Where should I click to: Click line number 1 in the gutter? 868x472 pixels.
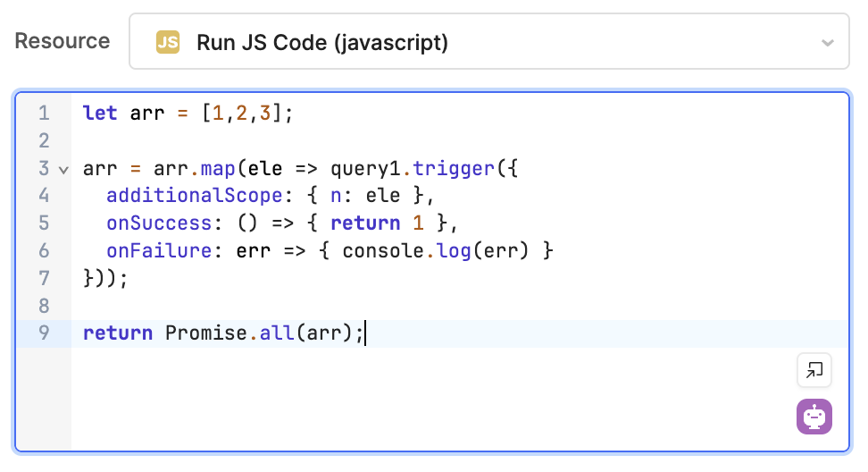(x=44, y=114)
